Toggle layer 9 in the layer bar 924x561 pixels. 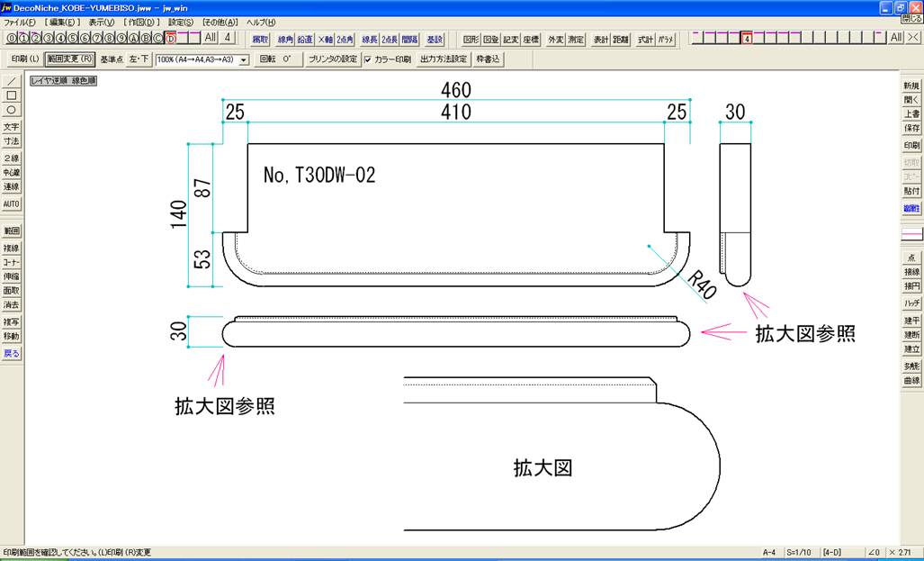122,39
